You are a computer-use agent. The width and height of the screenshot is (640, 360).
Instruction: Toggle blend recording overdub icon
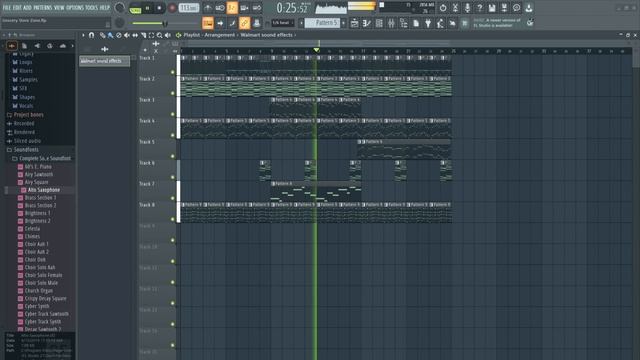[244, 8]
